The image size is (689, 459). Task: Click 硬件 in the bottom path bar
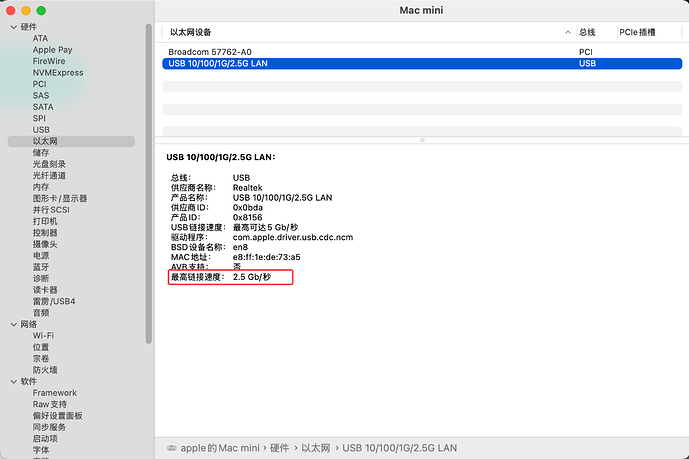coord(279,447)
